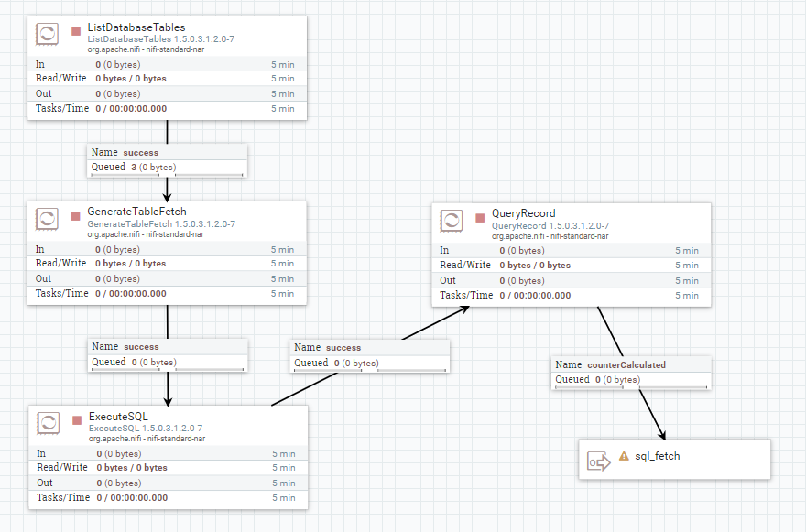Select the counterCalculated connection label
This screenshot has height=532, width=806.
(626, 364)
